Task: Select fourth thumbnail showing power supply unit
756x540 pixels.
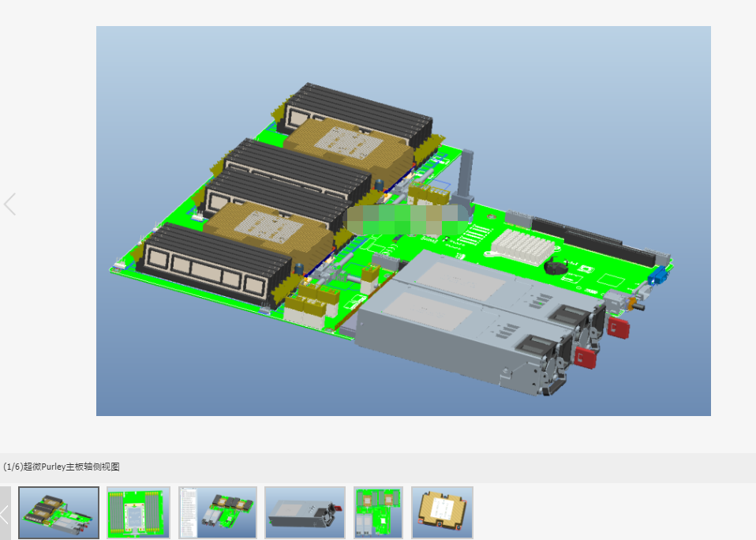Action: 305,512
